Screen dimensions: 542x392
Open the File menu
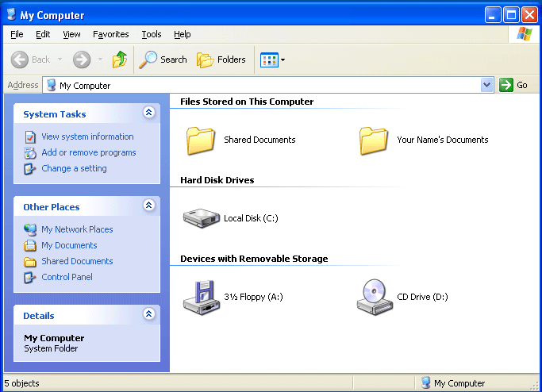pyautogui.click(x=17, y=34)
